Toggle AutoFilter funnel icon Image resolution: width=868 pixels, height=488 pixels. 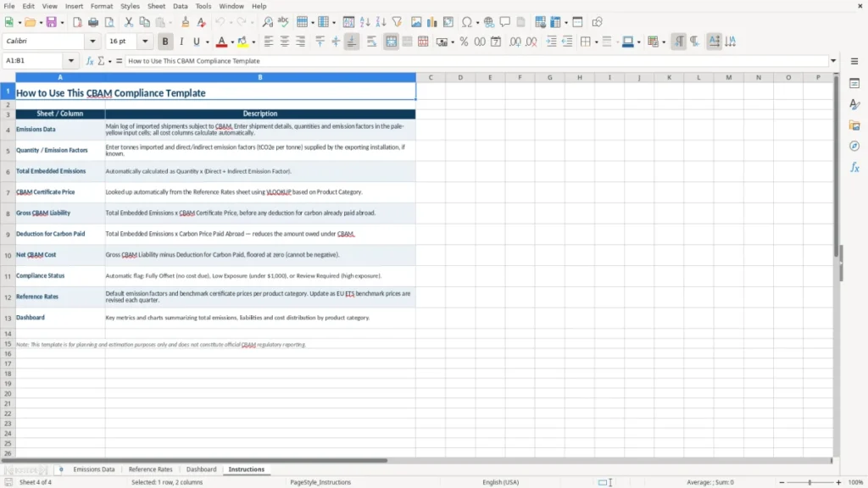click(x=397, y=22)
